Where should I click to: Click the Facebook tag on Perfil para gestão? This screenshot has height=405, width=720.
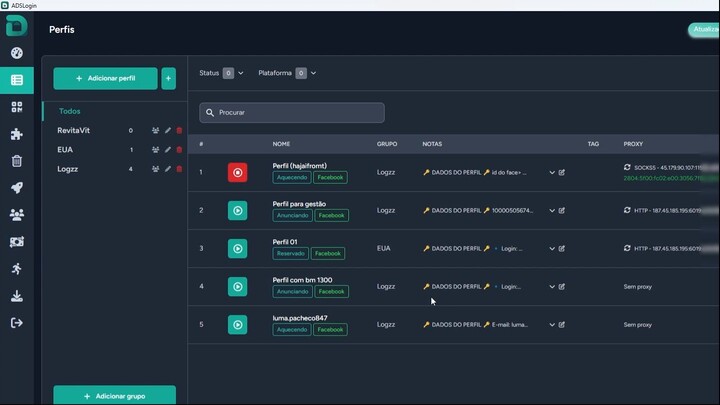332,215
